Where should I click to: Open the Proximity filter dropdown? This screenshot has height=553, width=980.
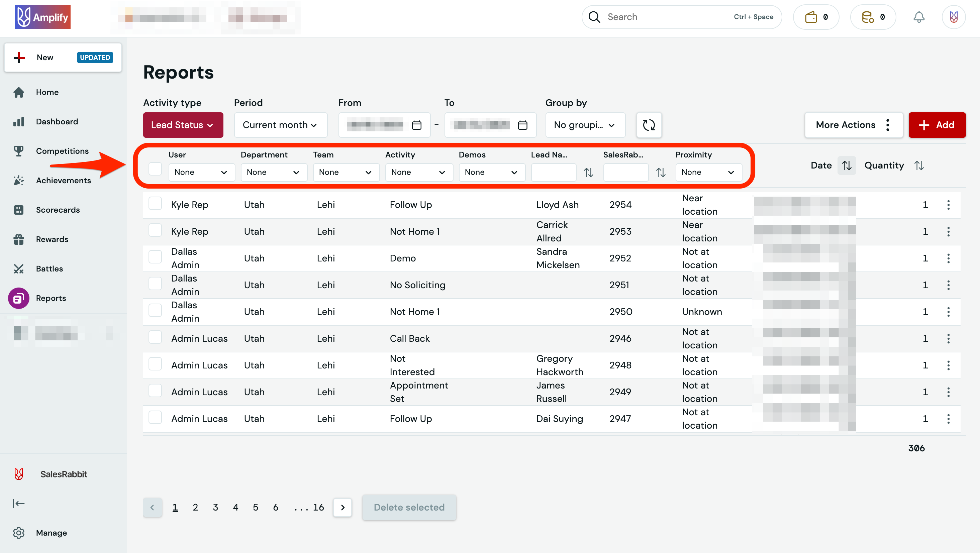click(708, 172)
